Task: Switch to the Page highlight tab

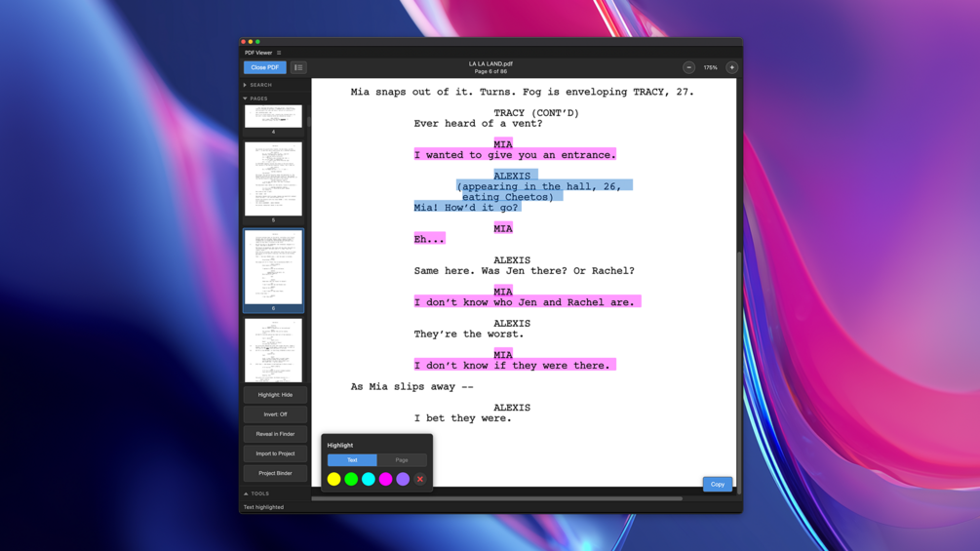Action: click(401, 459)
